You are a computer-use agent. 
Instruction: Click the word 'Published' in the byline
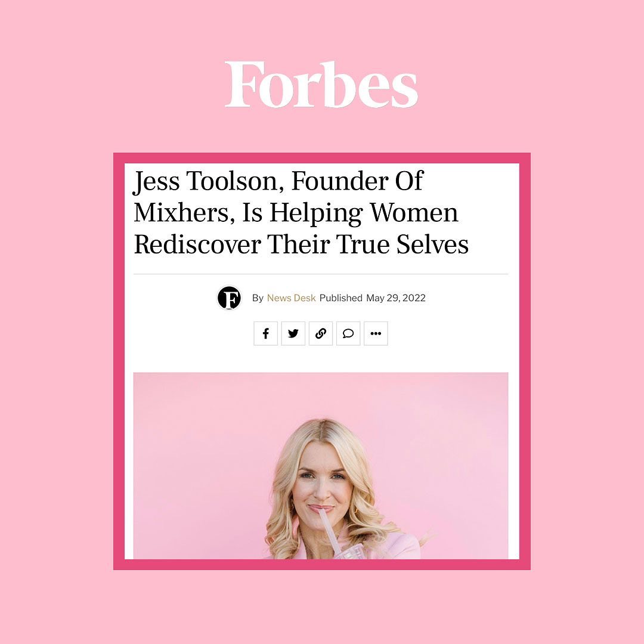coord(341,298)
